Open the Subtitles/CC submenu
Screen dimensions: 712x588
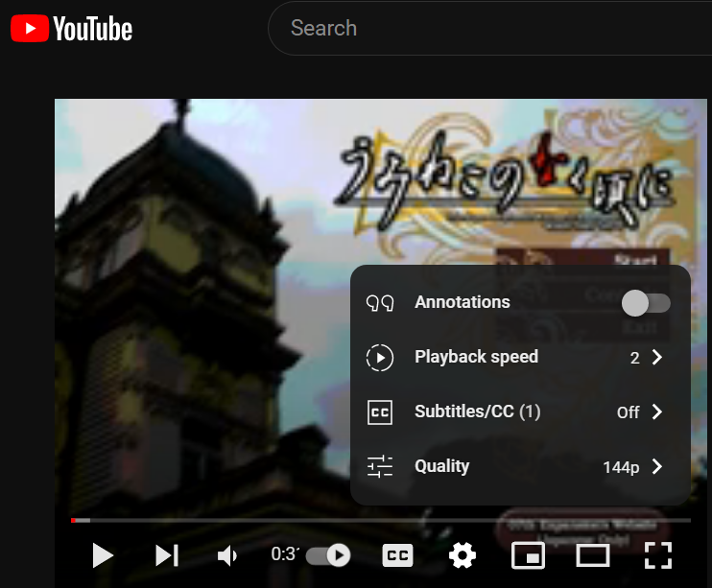(520, 412)
